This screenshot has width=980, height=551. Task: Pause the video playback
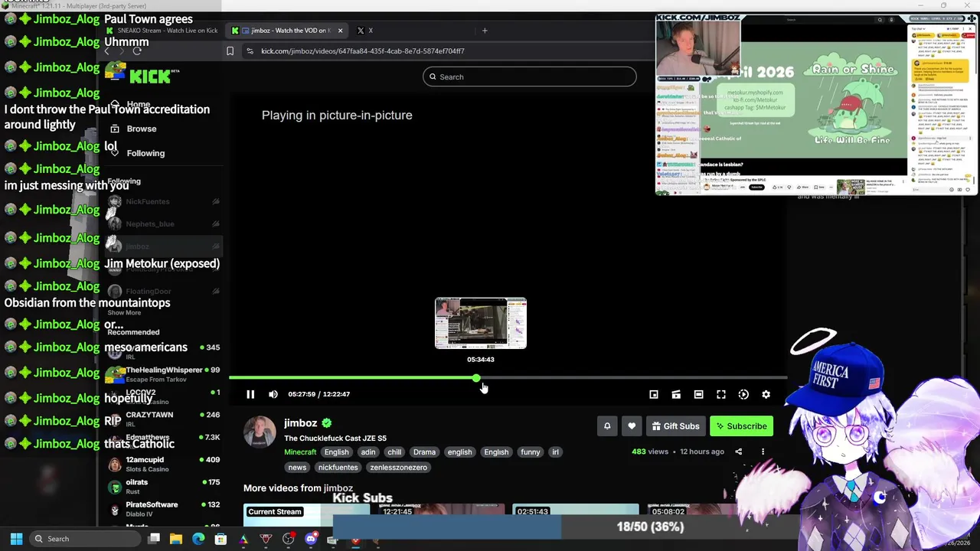point(250,394)
